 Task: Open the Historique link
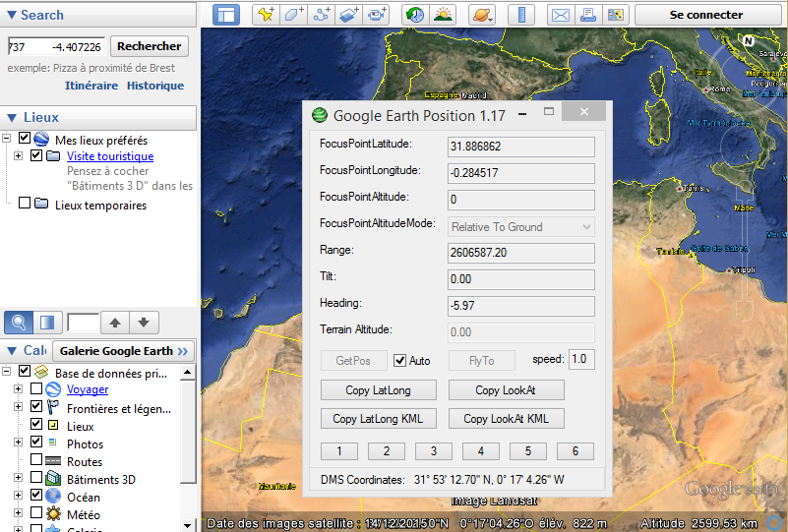(x=155, y=86)
